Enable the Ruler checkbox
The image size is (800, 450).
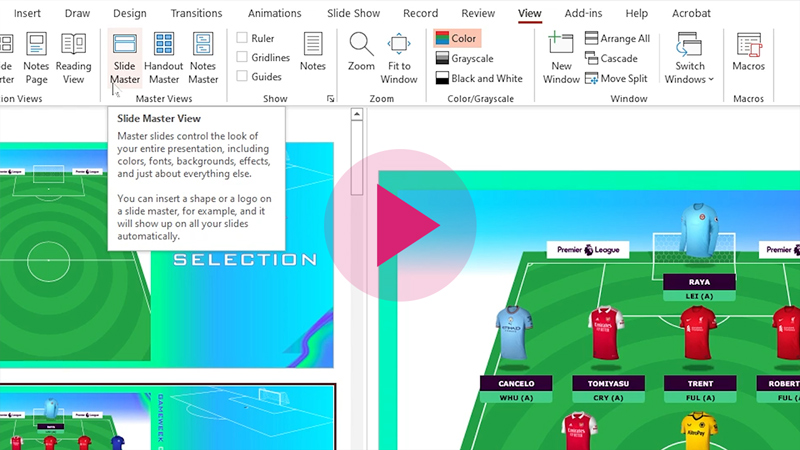point(242,39)
